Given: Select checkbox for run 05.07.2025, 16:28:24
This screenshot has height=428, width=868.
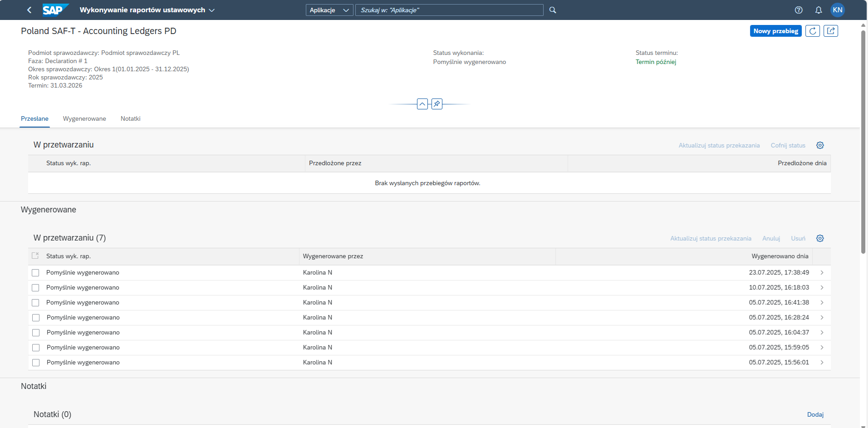Looking at the screenshot, I should pyautogui.click(x=35, y=318).
